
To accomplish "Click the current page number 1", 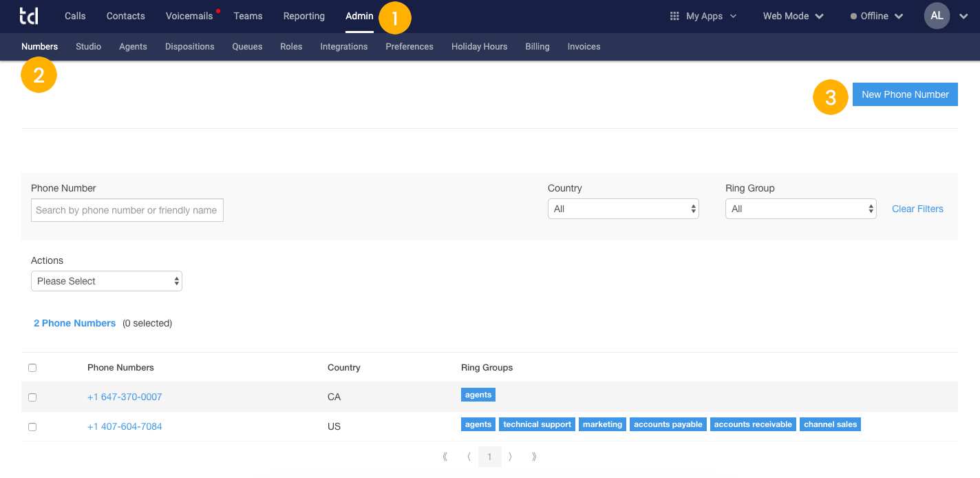I will pyautogui.click(x=490, y=457).
